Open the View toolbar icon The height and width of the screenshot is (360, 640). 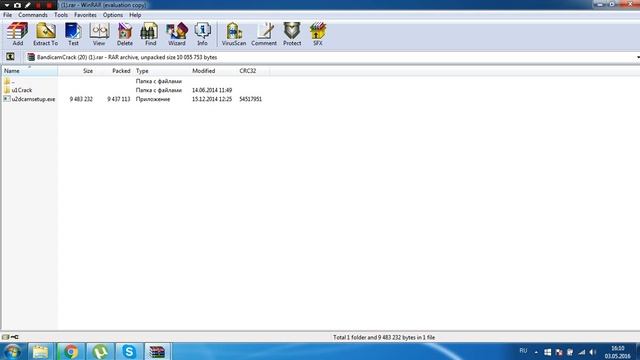(99, 33)
